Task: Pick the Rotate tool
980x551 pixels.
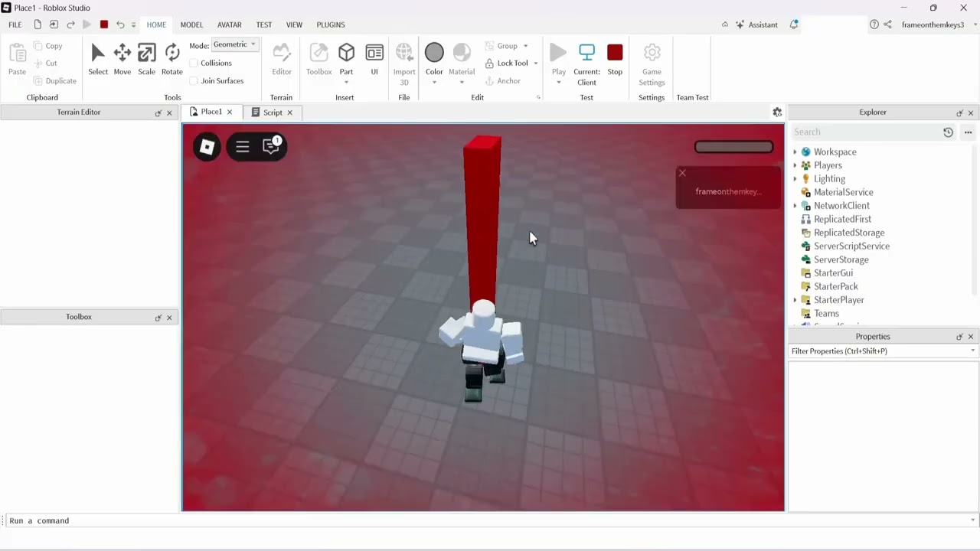Action: tap(172, 60)
